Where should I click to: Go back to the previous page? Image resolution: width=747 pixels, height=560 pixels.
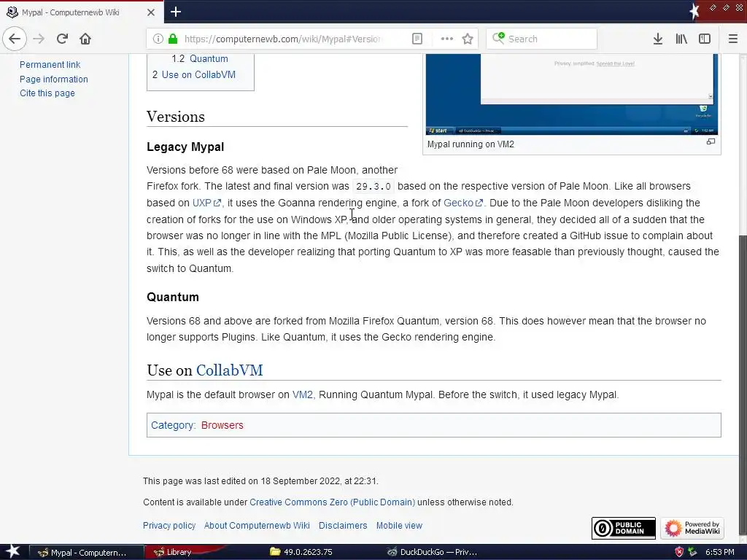(x=15, y=39)
